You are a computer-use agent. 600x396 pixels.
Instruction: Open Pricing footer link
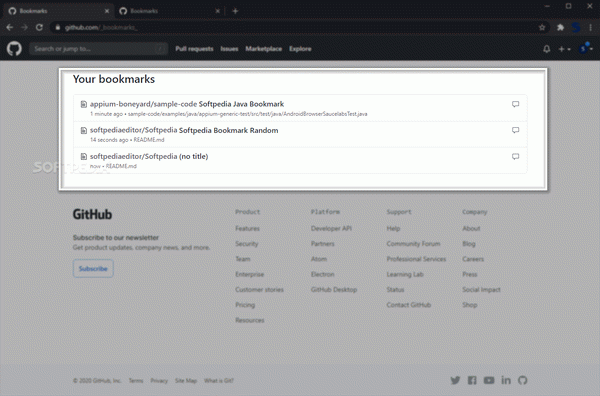245,305
